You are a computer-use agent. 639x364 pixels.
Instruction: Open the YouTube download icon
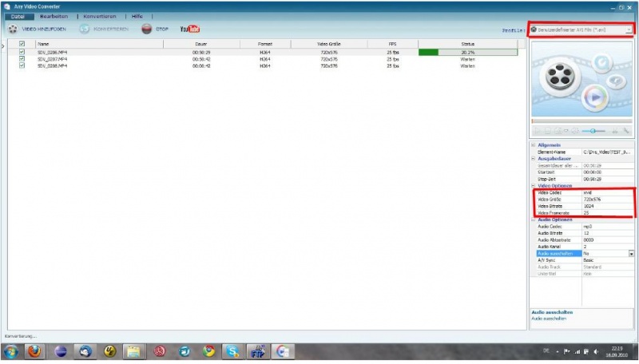pos(189,30)
